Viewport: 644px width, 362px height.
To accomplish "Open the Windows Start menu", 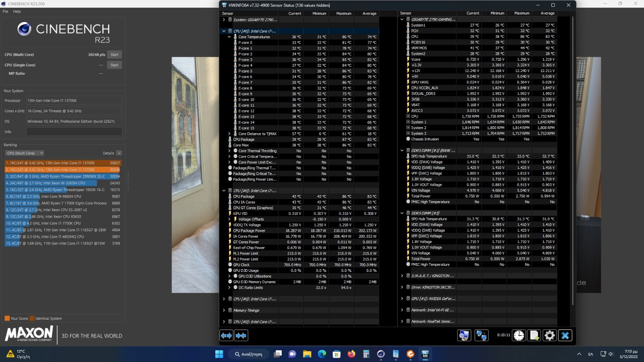I will [x=219, y=354].
